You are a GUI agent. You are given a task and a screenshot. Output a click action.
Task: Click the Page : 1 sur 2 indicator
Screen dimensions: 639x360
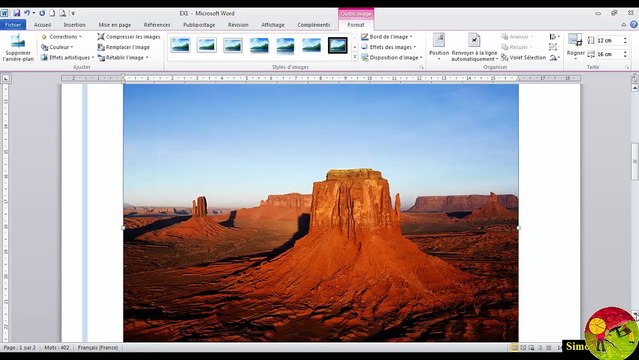pos(20,348)
